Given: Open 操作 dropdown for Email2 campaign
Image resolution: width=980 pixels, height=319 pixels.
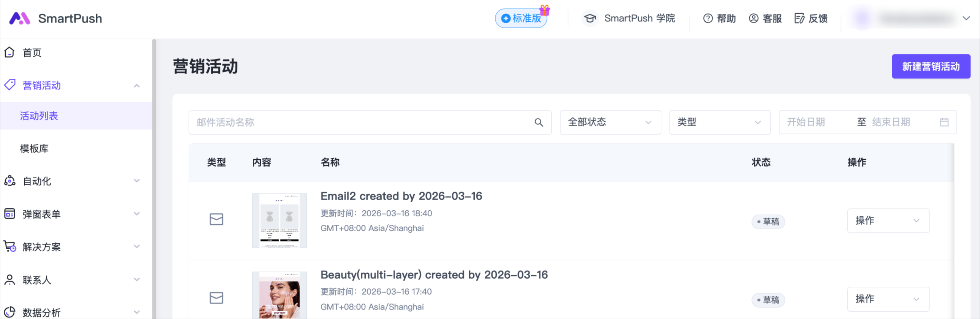Looking at the screenshot, I should [888, 221].
